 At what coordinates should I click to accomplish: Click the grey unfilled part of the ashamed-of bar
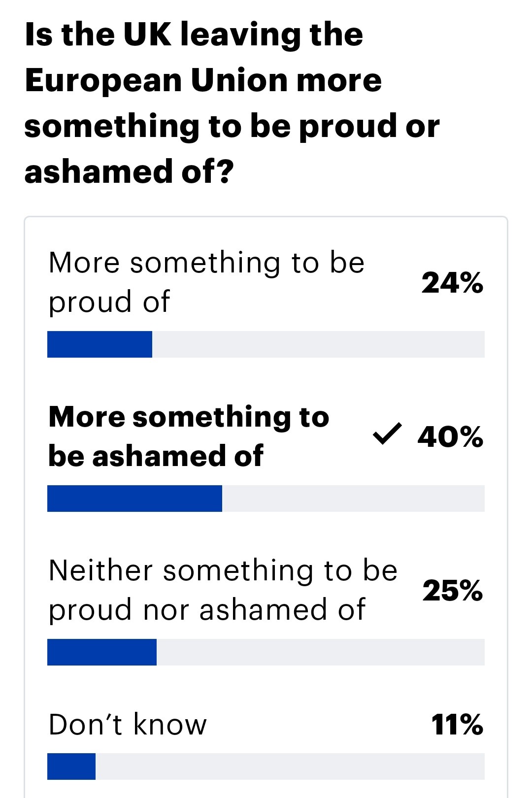(x=353, y=499)
